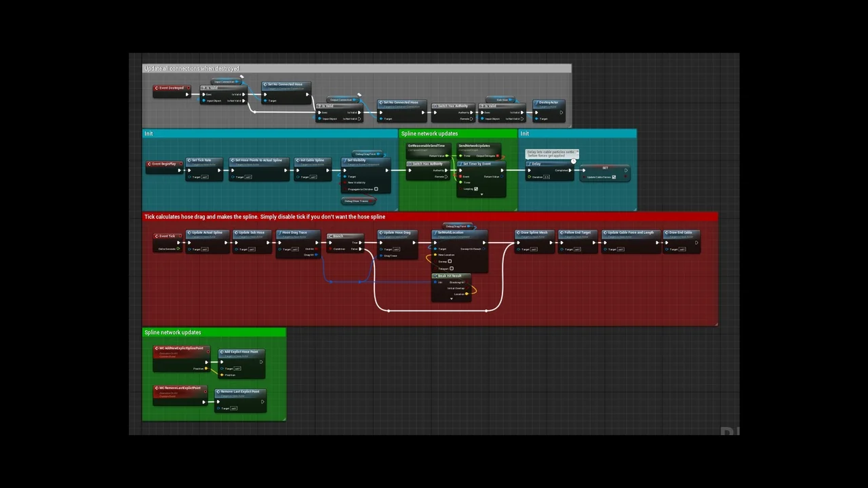
Task: Click the SendNetworkUpdates collapsed graph node
Action: pos(475,146)
